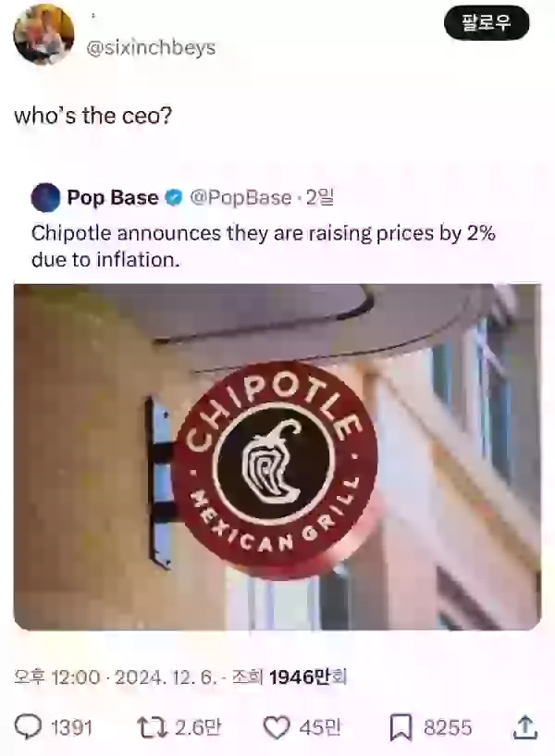
Task: Click the reply speech bubble icon
Action: [28, 727]
